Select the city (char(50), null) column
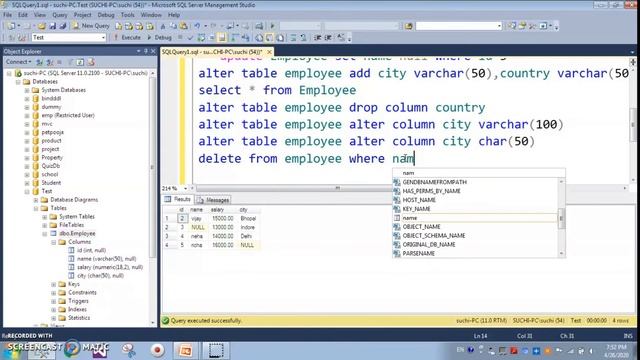 tap(100, 276)
